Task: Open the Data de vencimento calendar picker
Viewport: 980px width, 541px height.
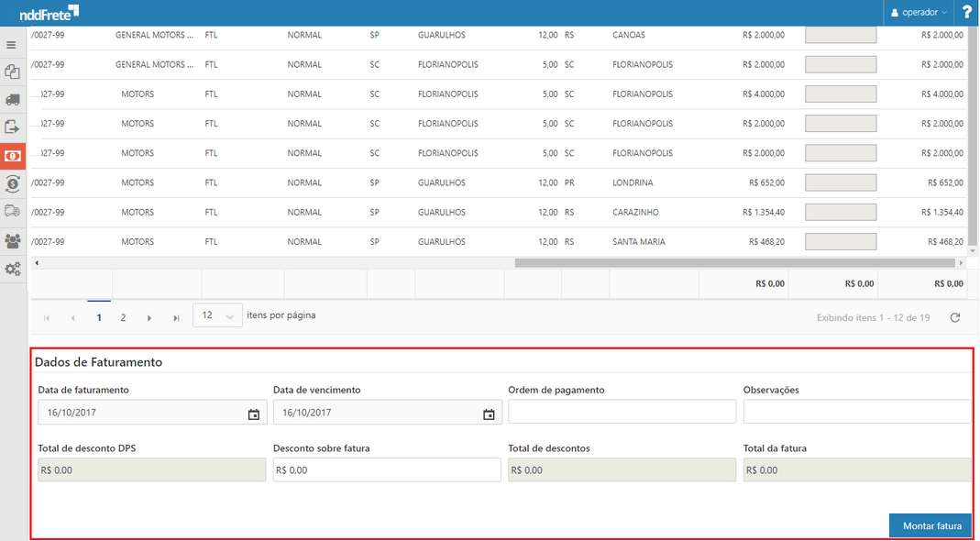Action: 489,414
